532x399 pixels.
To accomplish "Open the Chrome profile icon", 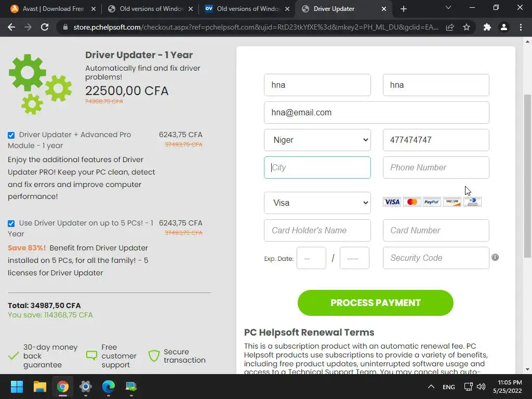I will pyautogui.click(x=504, y=27).
